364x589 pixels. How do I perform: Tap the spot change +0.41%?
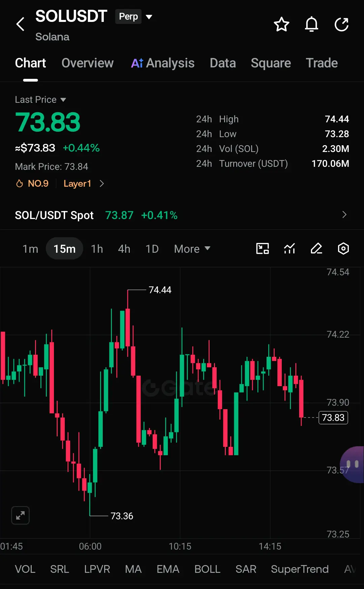click(159, 215)
